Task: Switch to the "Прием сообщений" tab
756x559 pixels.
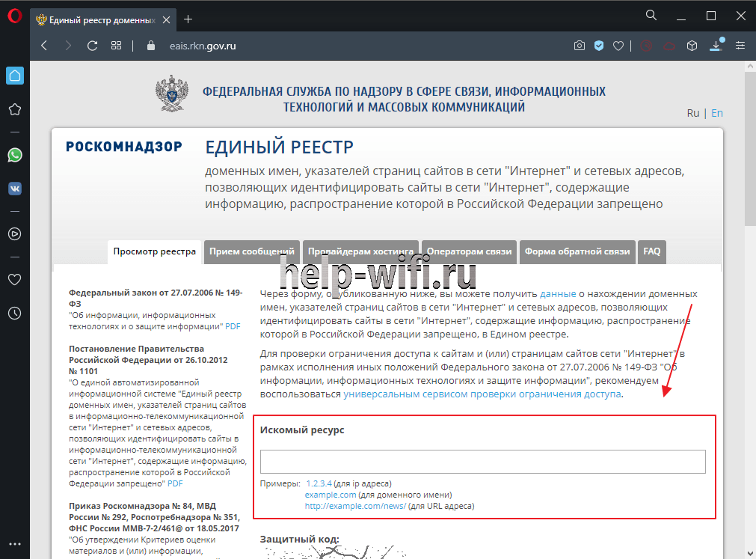Action: pyautogui.click(x=251, y=252)
